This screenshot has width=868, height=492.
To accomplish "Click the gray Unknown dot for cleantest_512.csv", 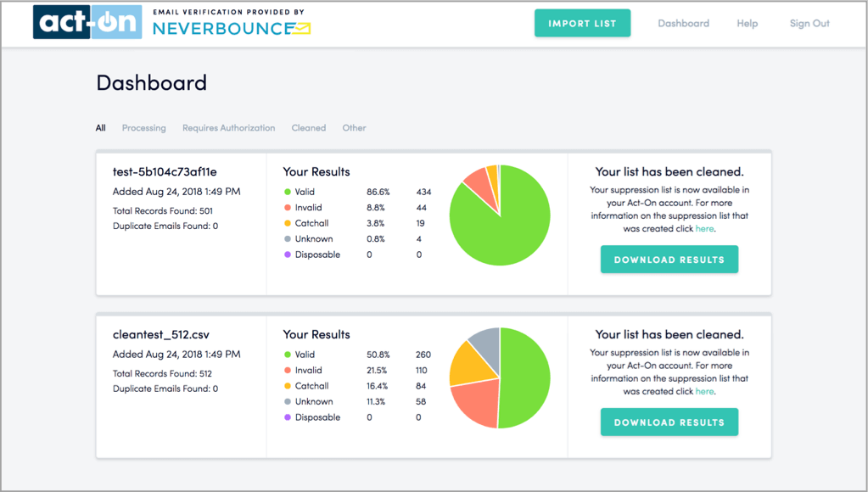I will point(288,402).
